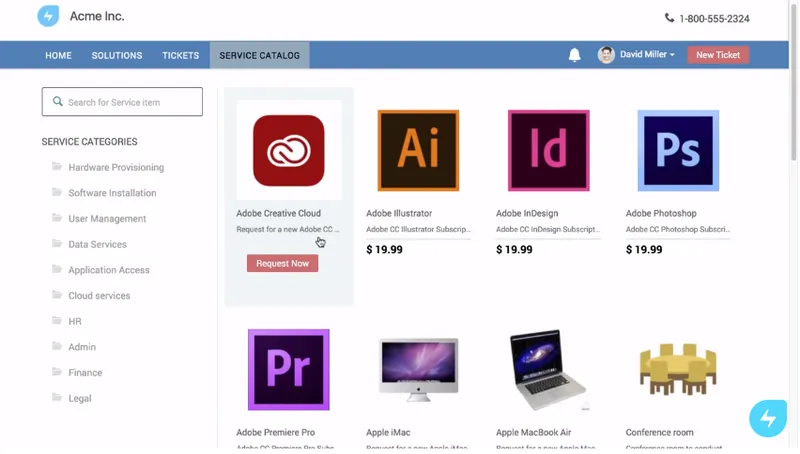
Task: Open the Finance category
Action: click(85, 372)
